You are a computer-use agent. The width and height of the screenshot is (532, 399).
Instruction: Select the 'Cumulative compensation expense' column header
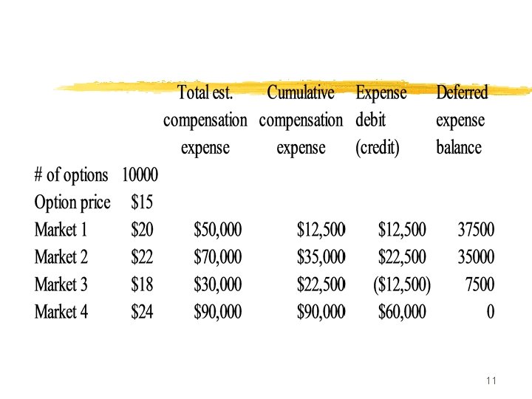click(301, 120)
